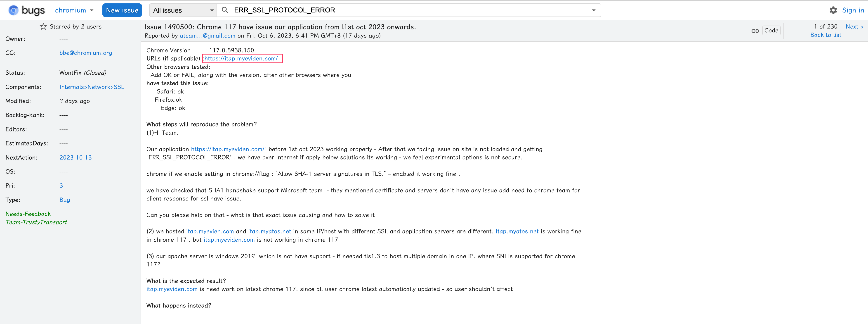Open settings with the gear icon
The height and width of the screenshot is (324, 868).
tap(833, 10)
